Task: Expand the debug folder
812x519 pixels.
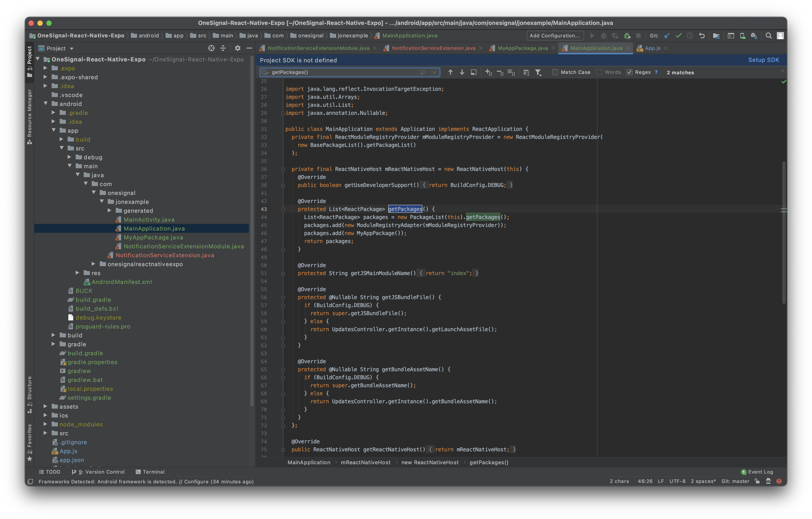Action: click(x=69, y=157)
